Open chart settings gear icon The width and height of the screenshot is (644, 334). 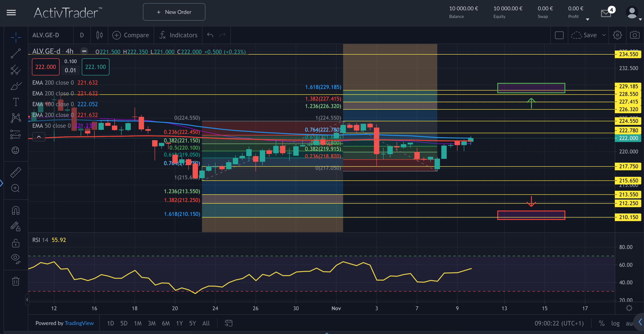click(617, 35)
